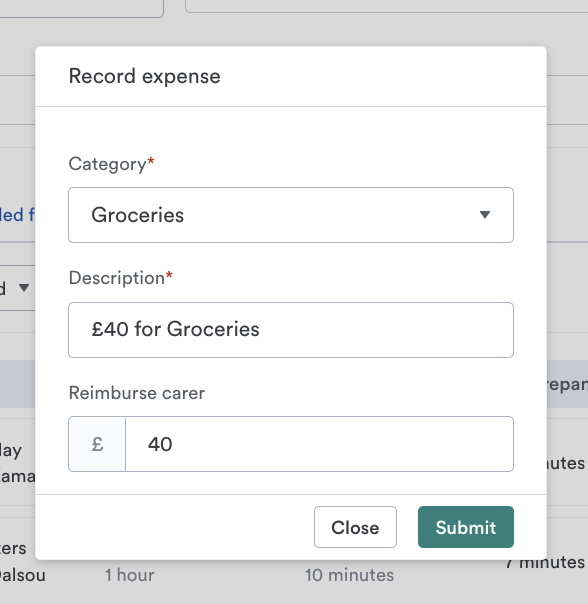This screenshot has height=604, width=588.
Task: Select the Groceries text in category field
Action: click(138, 215)
